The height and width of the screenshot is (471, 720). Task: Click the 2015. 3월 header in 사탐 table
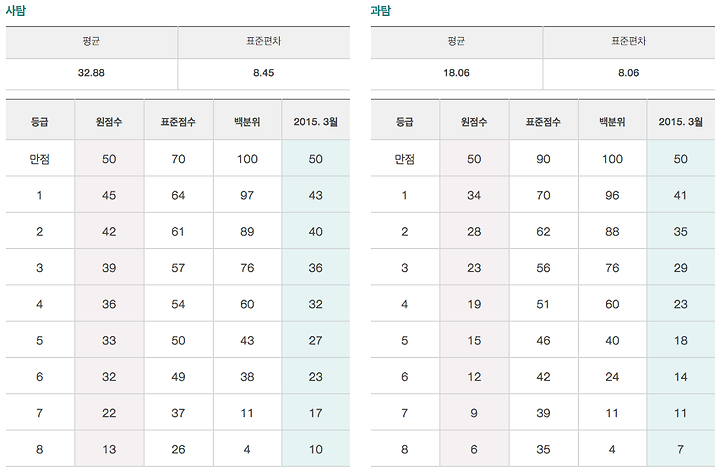click(315, 122)
